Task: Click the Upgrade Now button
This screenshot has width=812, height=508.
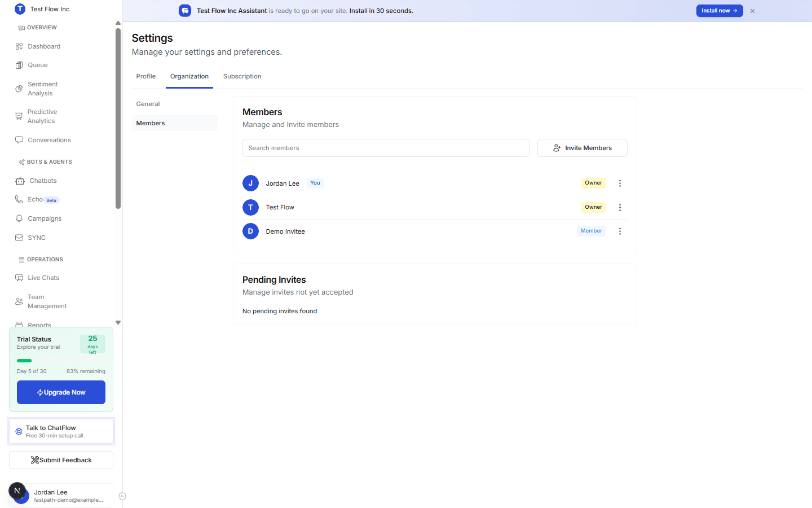Action: click(61, 392)
